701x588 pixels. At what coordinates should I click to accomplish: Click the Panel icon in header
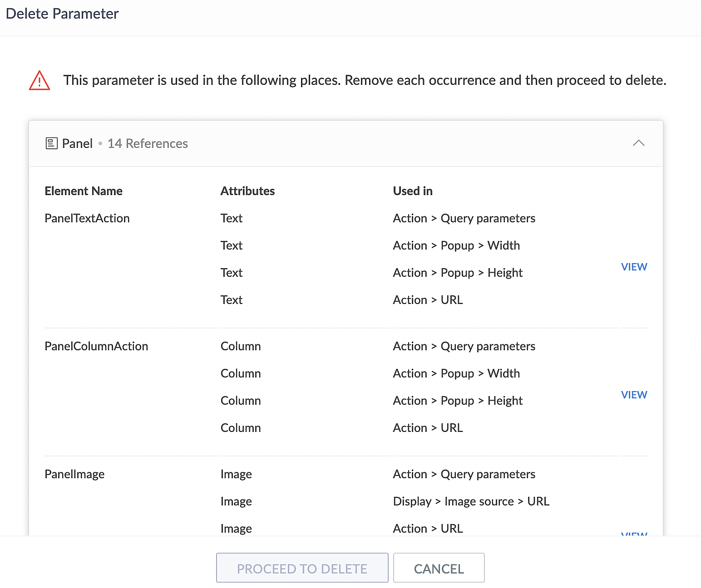tap(52, 143)
